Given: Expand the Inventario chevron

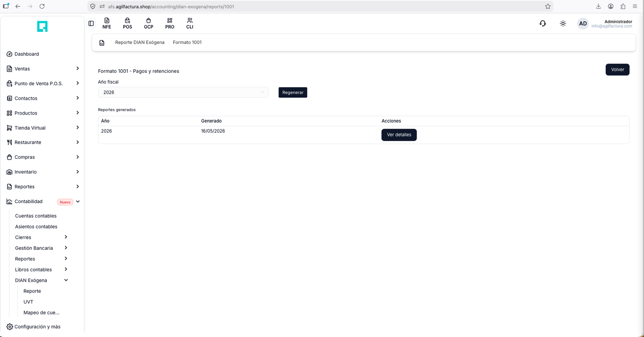Looking at the screenshot, I should 78,172.
